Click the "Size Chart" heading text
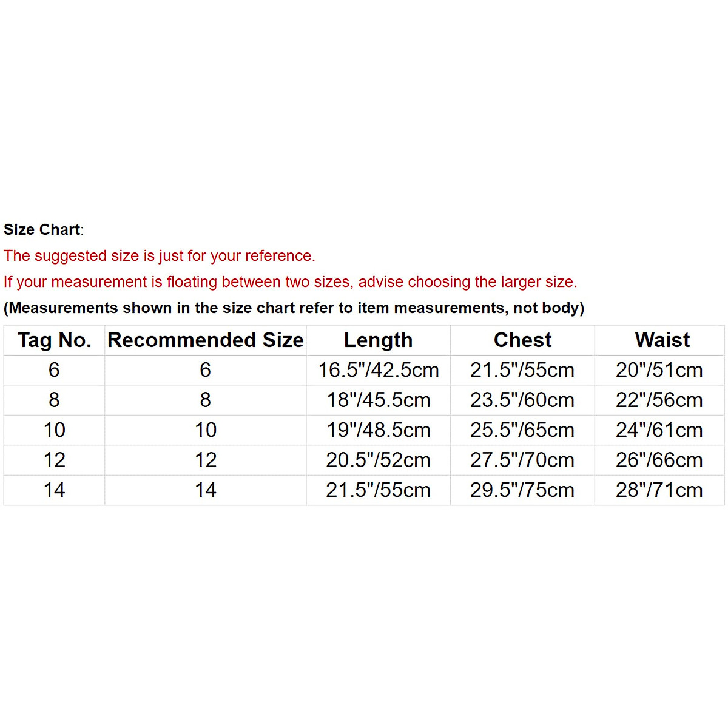Screen dimensions: 728x728 (x=42, y=230)
